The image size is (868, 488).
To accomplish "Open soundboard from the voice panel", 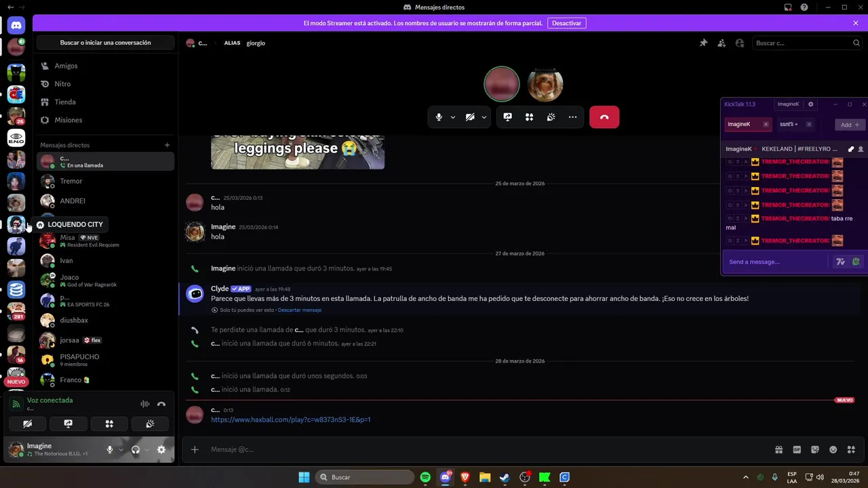I will pyautogui.click(x=150, y=424).
